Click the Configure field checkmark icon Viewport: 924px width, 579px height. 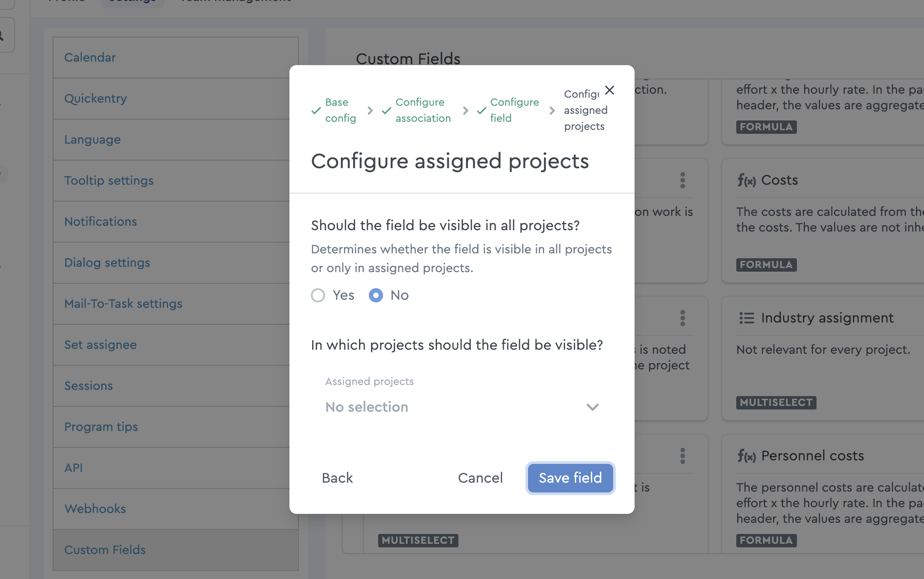[481, 111]
